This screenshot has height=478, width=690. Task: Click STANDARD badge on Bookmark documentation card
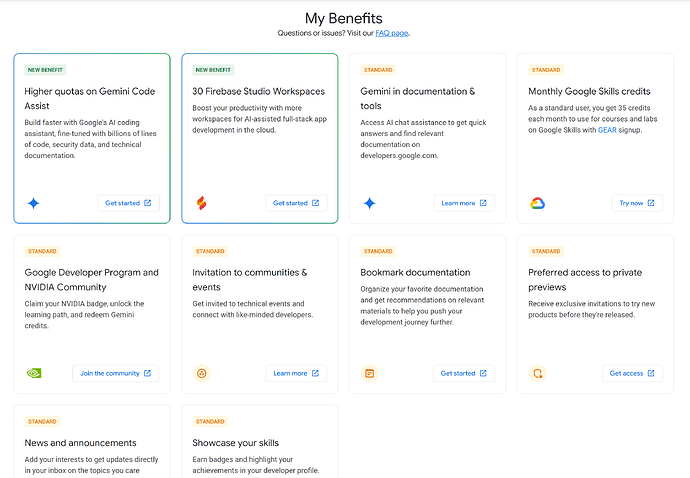coord(378,251)
